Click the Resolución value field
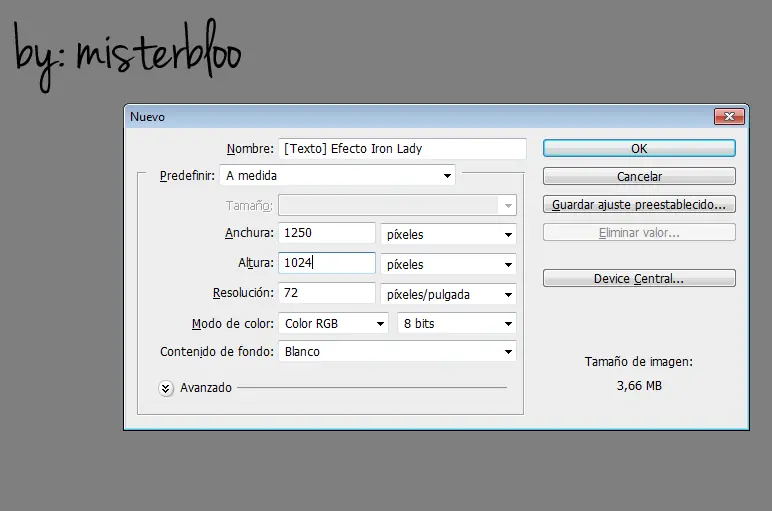772x511 pixels. point(327,293)
